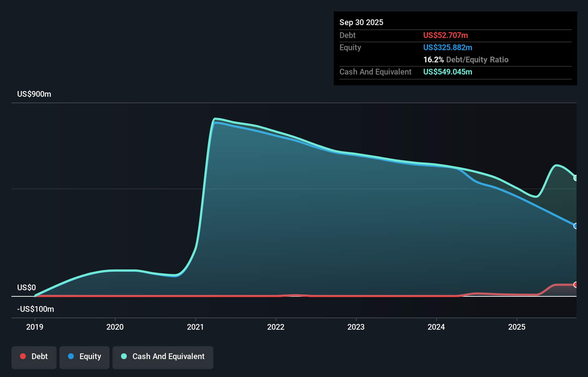This screenshot has width=588, height=377.
Task: Toggle the Cash And Equivalent series visibility
Action: coord(163,356)
